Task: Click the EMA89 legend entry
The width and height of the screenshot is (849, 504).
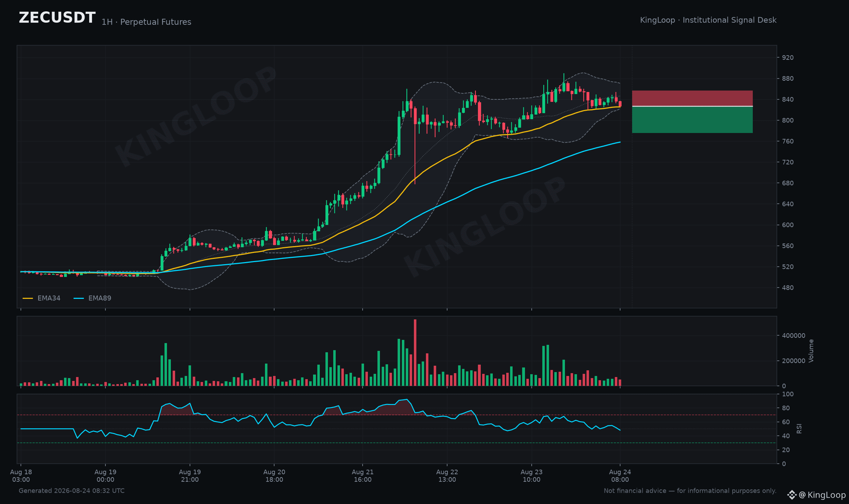Action: point(92,298)
